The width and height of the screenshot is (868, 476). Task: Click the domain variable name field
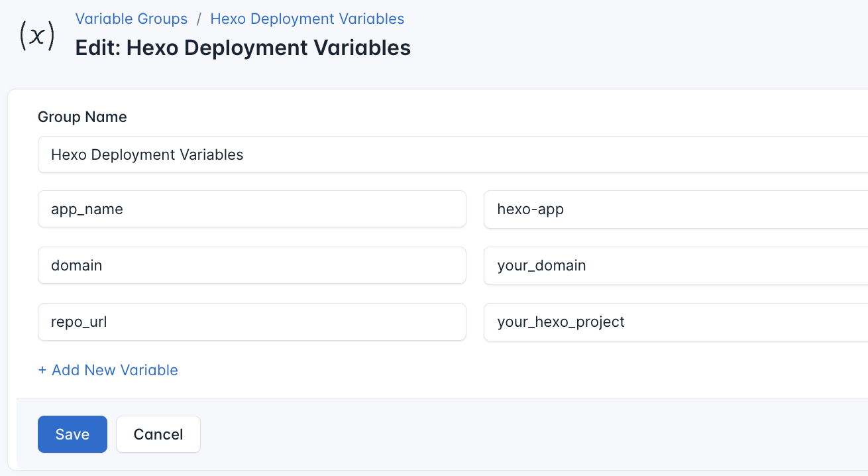tap(252, 265)
